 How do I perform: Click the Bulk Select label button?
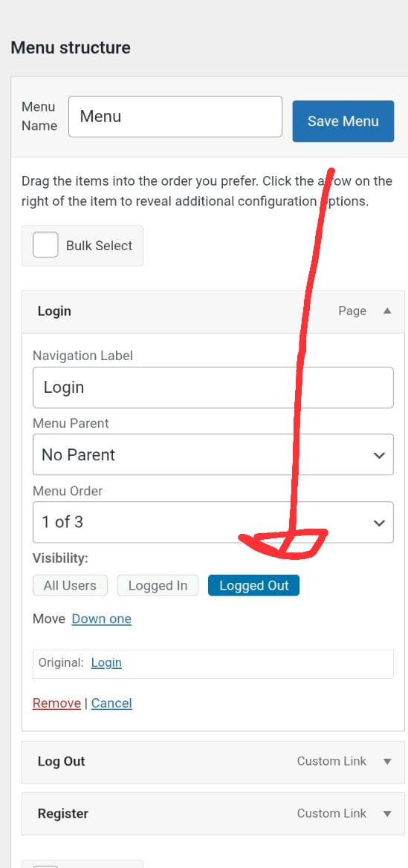pos(82,245)
